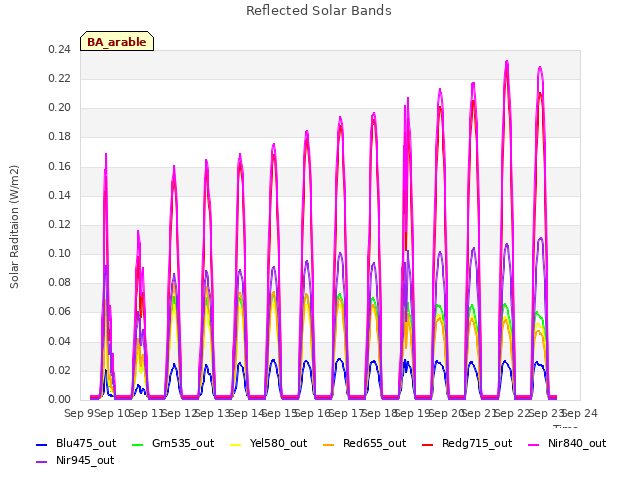Click the 0.12 y-axis tick label
The image size is (640, 480).
coord(59,224)
